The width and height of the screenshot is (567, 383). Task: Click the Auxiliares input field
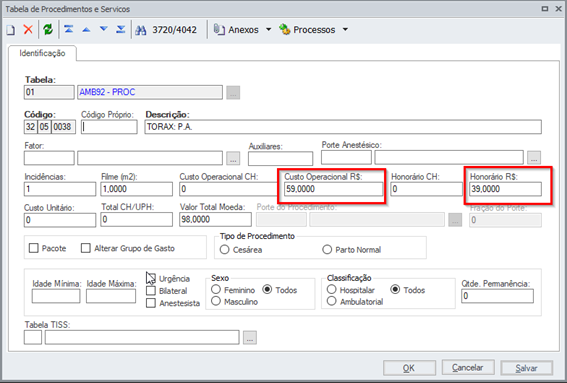281,158
